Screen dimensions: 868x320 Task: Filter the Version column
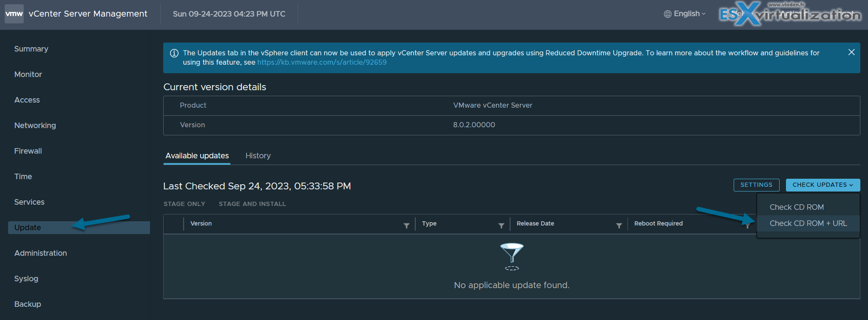click(406, 226)
